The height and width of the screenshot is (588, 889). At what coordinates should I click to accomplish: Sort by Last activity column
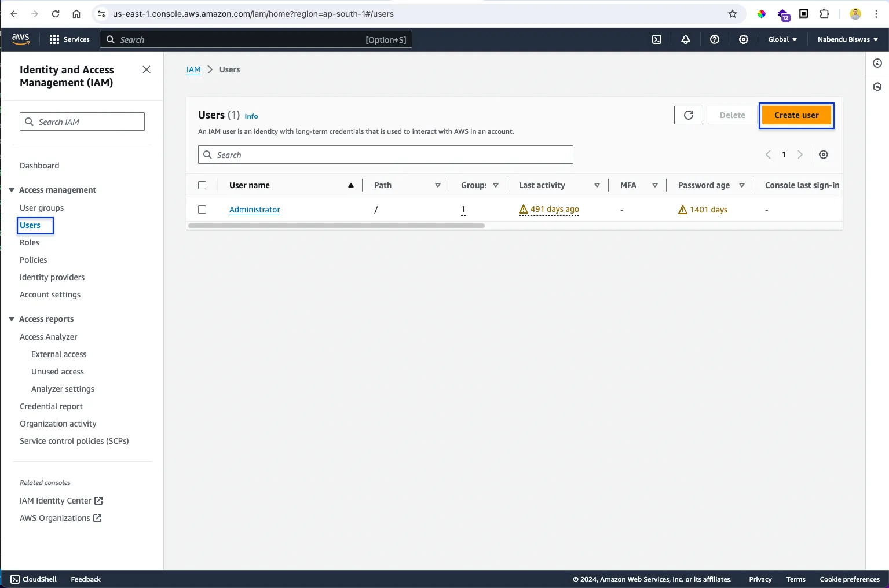pyautogui.click(x=597, y=185)
